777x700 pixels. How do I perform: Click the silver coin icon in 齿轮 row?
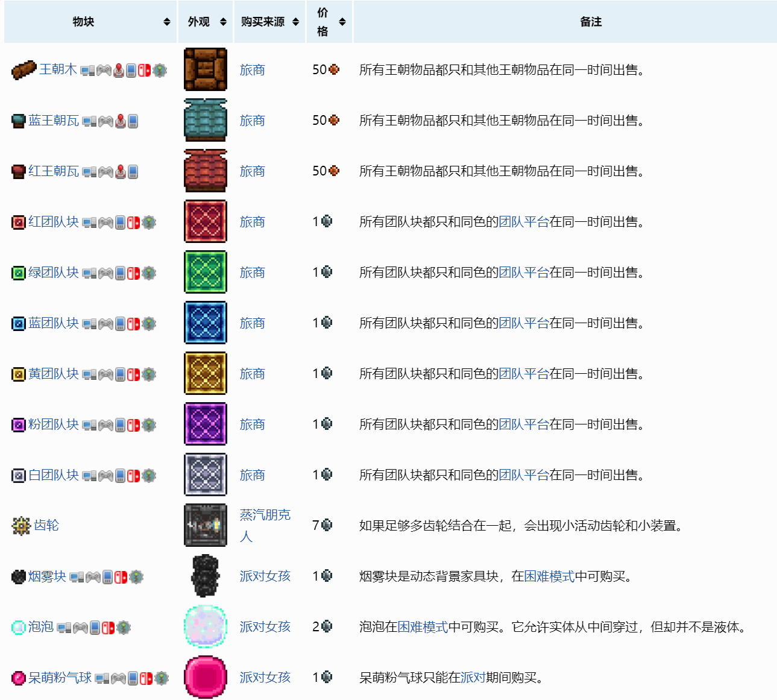(327, 525)
